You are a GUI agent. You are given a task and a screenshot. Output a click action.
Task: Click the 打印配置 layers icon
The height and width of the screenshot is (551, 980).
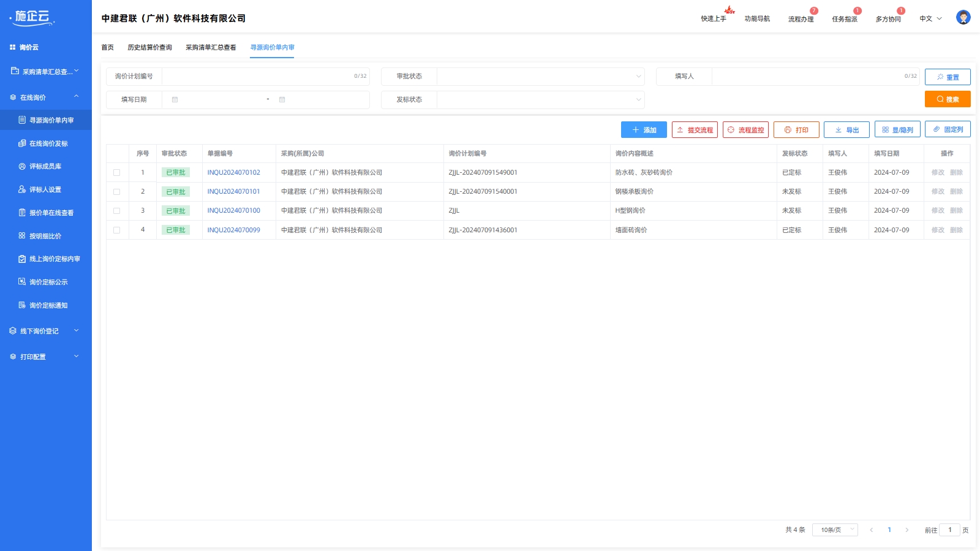click(x=13, y=357)
